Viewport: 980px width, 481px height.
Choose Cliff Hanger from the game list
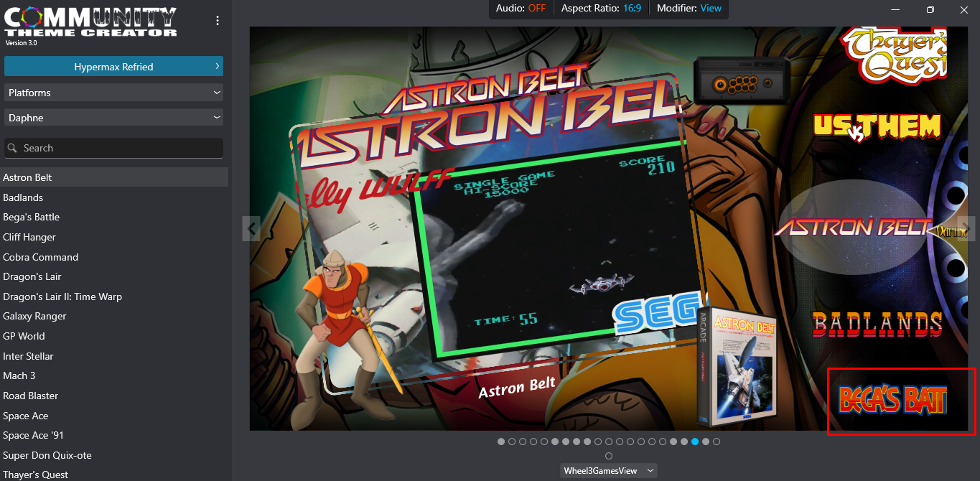[114, 237]
